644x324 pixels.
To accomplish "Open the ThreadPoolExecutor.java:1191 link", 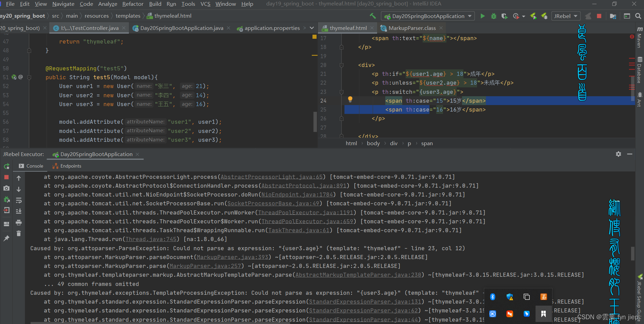I will tap(306, 212).
